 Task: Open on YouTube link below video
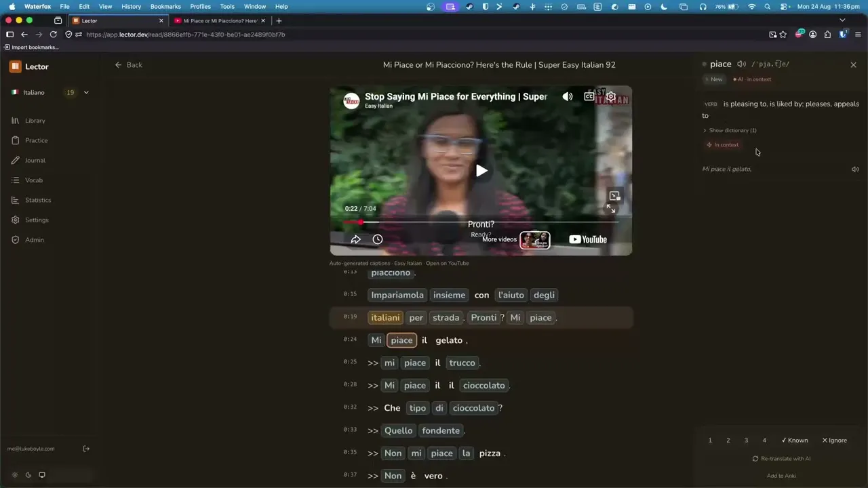pyautogui.click(x=447, y=263)
